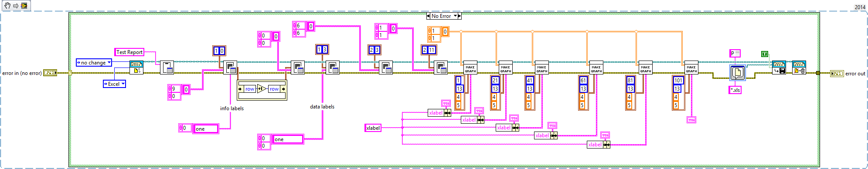Click the 'xlabel' string constant on left
The height and width of the screenshot is (169, 868).
click(373, 128)
